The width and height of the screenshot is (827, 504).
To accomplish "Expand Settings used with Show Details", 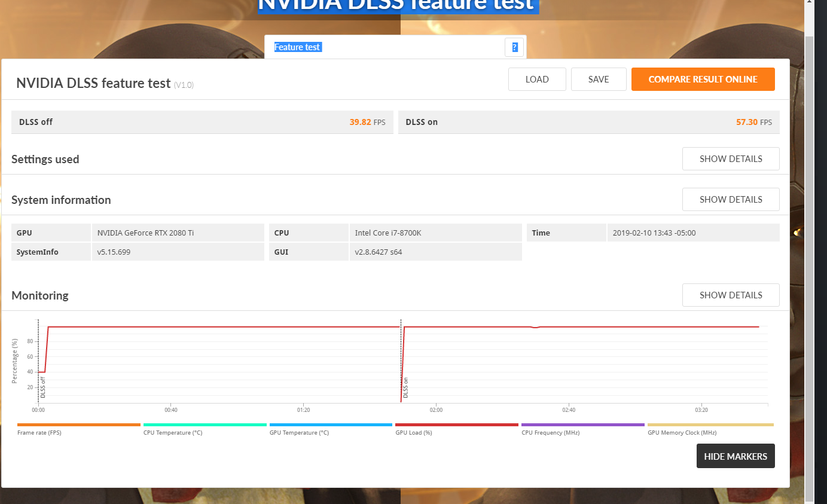I will [x=731, y=159].
